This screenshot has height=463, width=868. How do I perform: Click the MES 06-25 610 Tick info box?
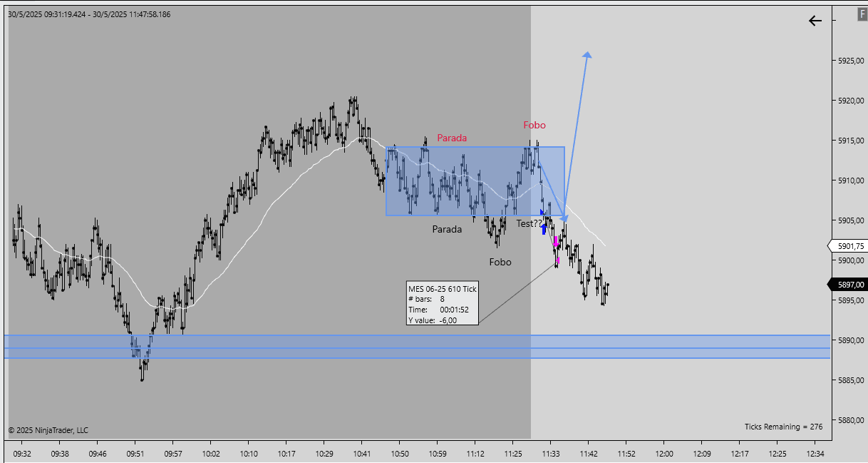click(x=442, y=304)
